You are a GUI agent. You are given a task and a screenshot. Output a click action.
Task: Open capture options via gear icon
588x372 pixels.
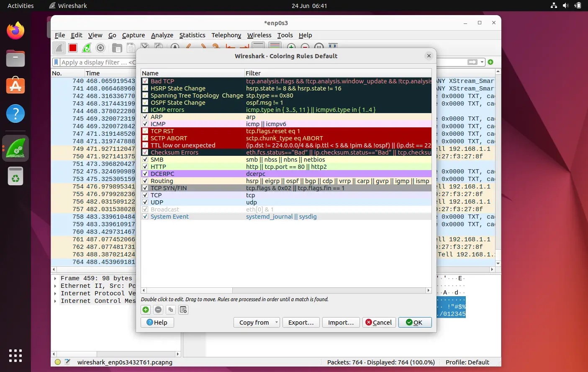(x=100, y=48)
